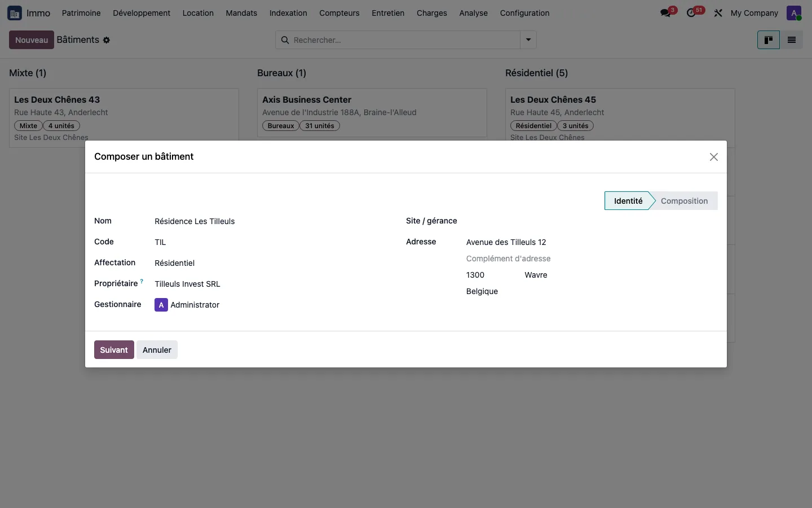This screenshot has width=812, height=508.
Task: Open the Analyse menu
Action: pos(474,13)
